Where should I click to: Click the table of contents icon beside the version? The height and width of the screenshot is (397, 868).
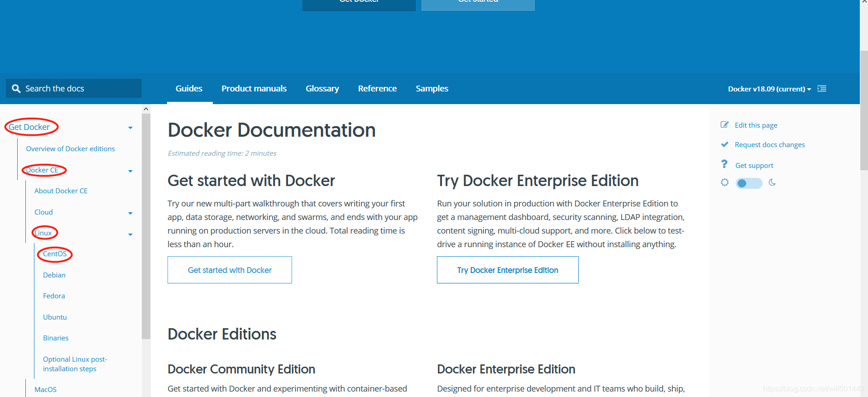pyautogui.click(x=822, y=89)
